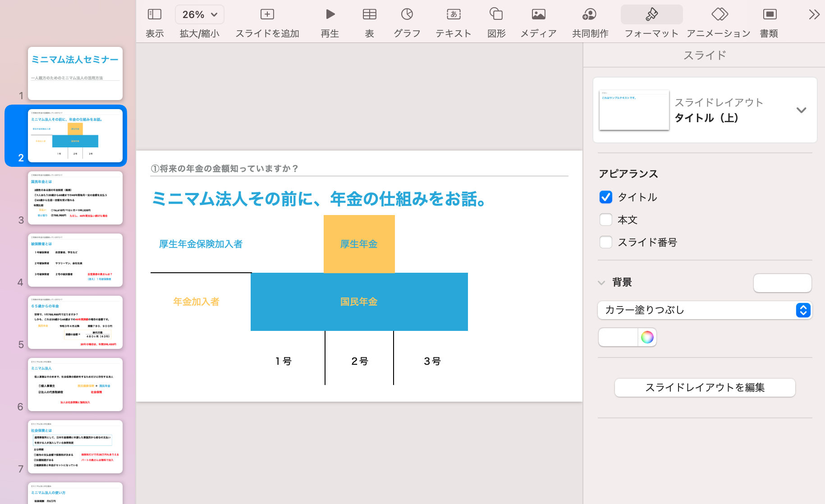825x504 pixels.
Task: Start slideshow with 再生 play button
Action: click(x=330, y=14)
